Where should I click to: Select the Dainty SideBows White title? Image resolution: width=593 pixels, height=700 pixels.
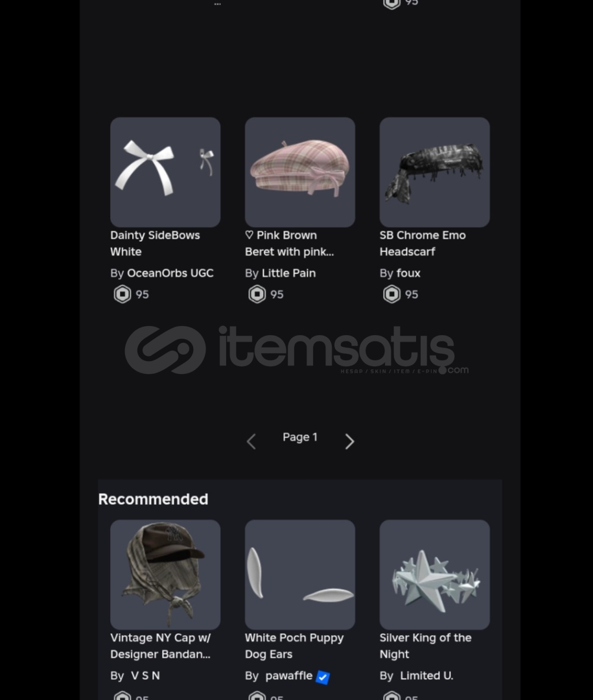tap(155, 243)
